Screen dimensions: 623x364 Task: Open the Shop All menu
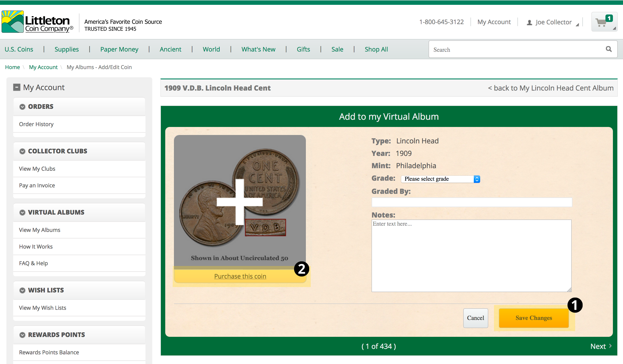tap(376, 49)
